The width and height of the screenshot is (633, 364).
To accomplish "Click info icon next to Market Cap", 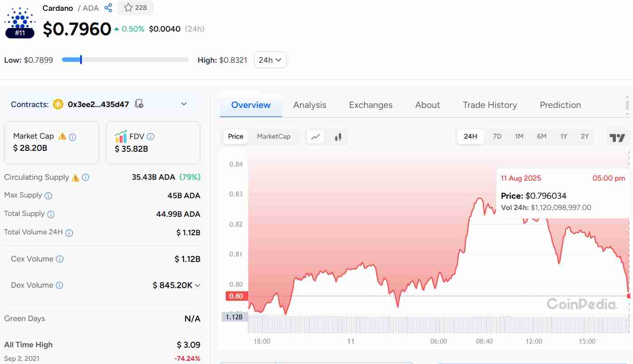I will click(72, 136).
